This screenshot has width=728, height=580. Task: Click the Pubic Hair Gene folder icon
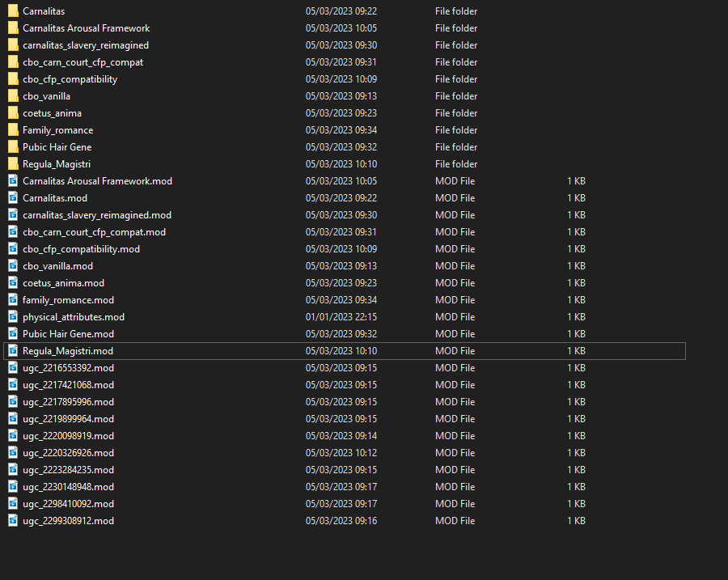pyautogui.click(x=13, y=146)
